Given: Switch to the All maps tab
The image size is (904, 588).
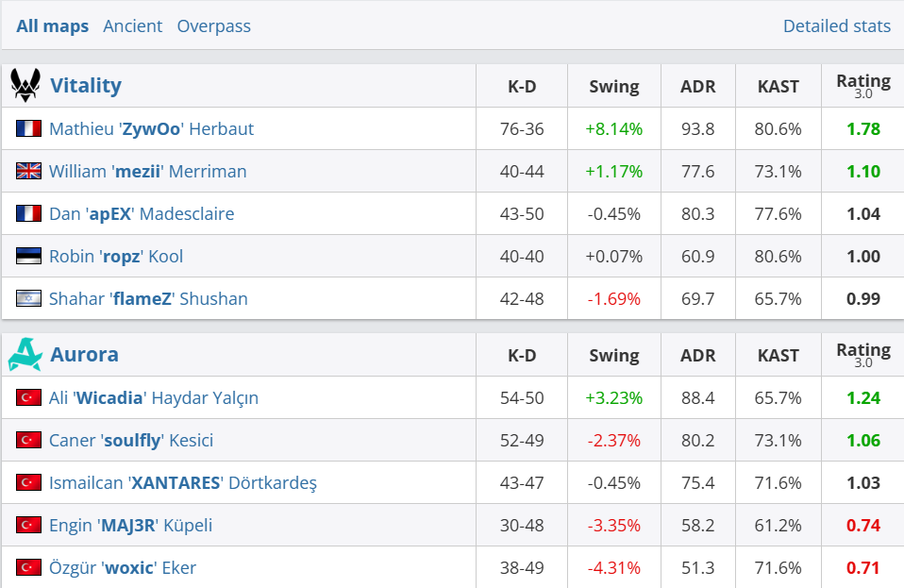Looking at the screenshot, I should pyautogui.click(x=53, y=25).
